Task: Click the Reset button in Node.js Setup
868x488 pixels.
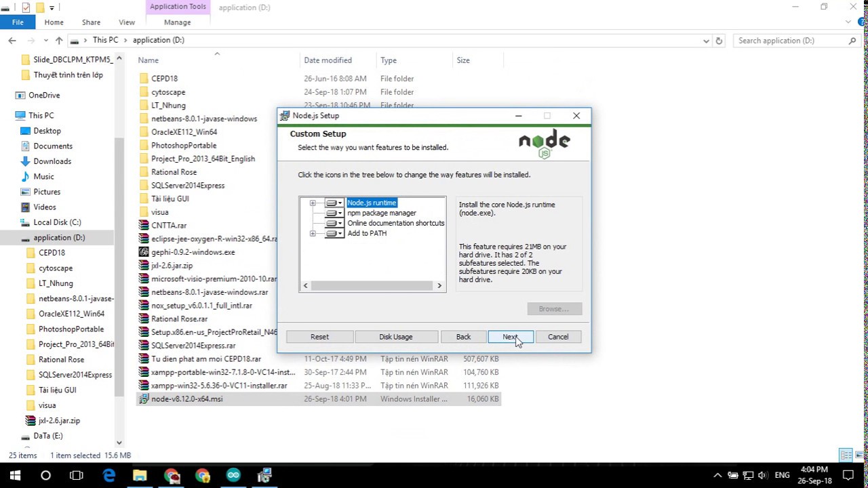Action: tap(319, 337)
